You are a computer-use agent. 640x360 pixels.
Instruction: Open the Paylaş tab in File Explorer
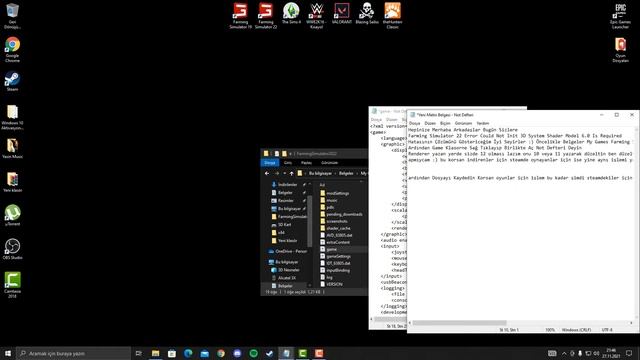point(306,163)
